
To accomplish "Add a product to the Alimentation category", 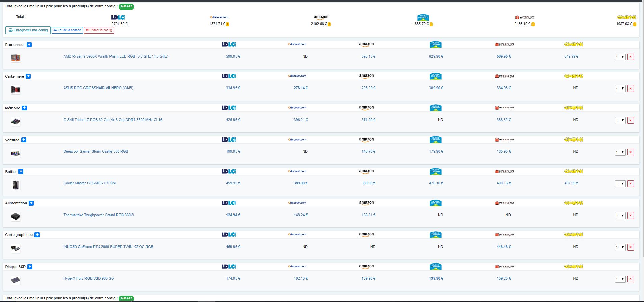I will pos(31,203).
